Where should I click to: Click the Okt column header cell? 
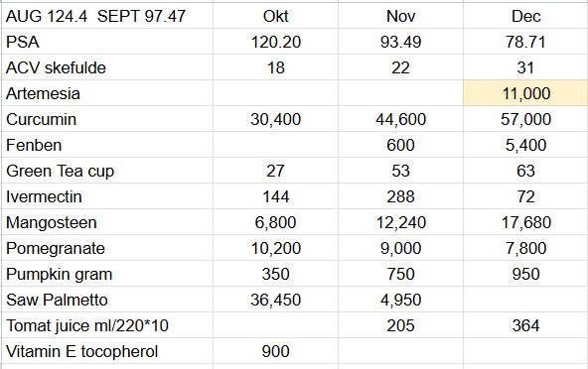[x=276, y=16]
